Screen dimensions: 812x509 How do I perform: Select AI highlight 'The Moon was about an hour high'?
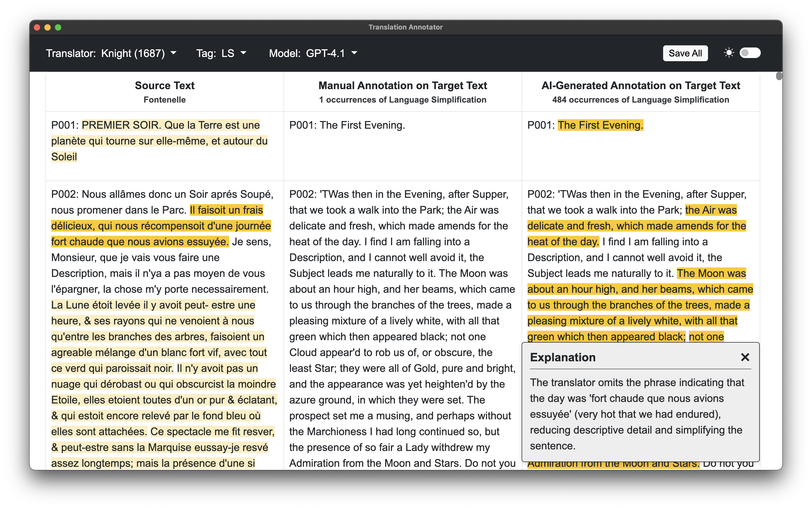[640, 305]
